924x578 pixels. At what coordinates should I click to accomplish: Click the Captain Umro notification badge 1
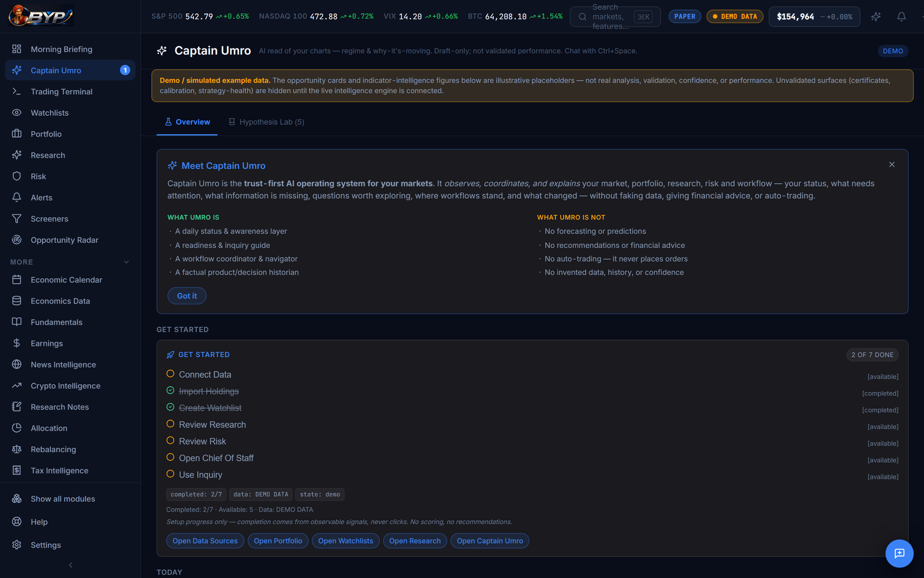coord(125,70)
